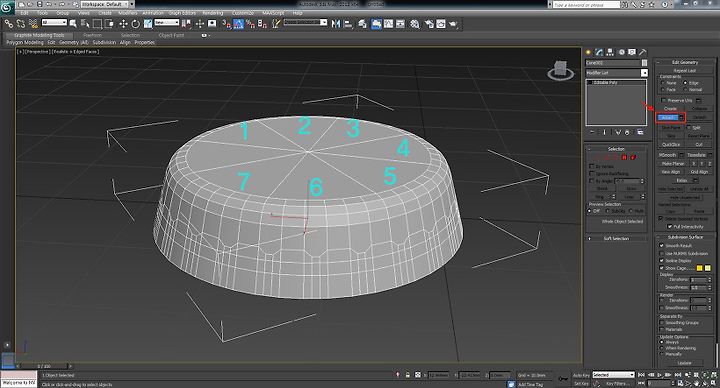Viewport: 720px width, 388px height.
Task: Click the Repeat Last button
Action: (685, 70)
